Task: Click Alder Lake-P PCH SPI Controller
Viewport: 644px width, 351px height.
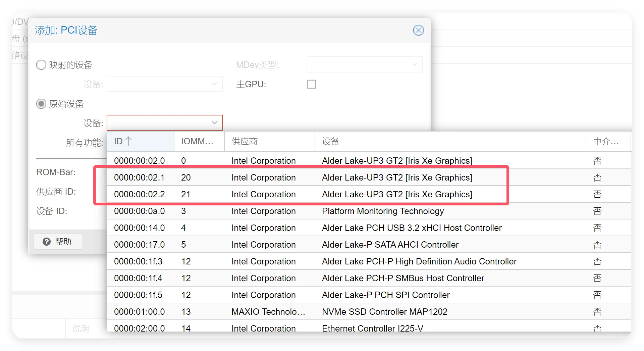Action: (x=386, y=295)
